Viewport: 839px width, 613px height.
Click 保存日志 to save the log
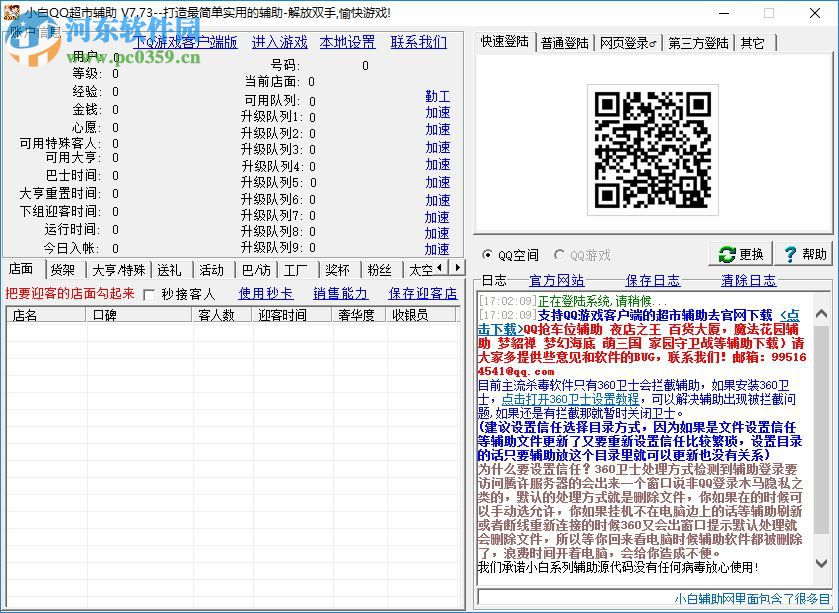click(655, 279)
